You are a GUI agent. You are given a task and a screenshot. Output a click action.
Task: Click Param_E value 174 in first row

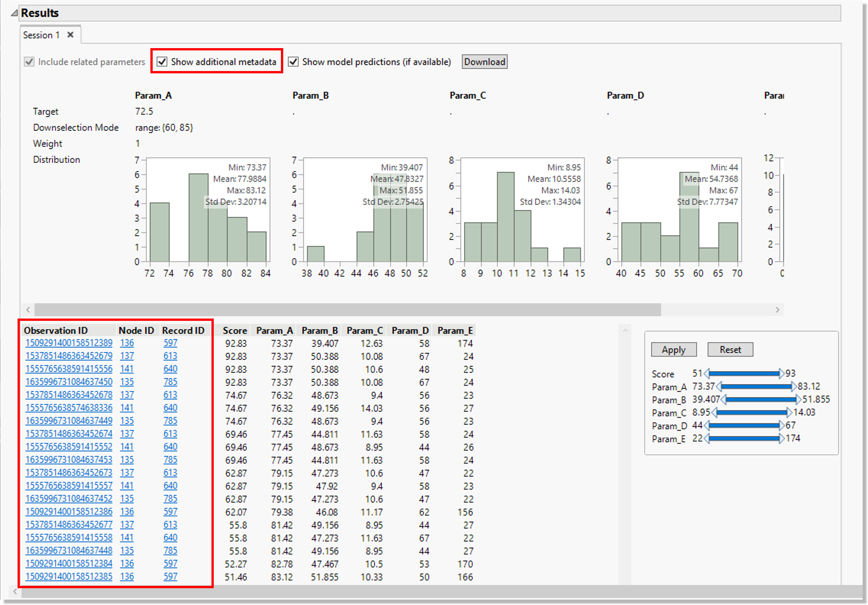click(465, 343)
